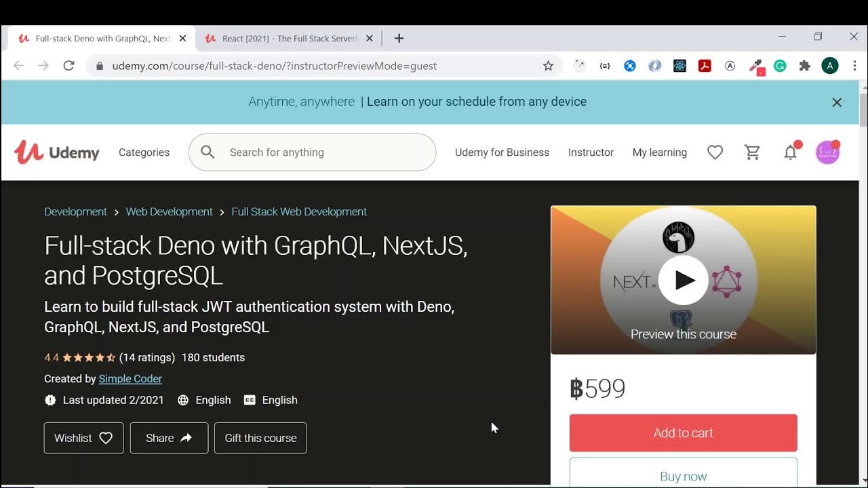This screenshot has height=488, width=868.
Task: Add the course to Wishlist
Action: [x=84, y=438]
